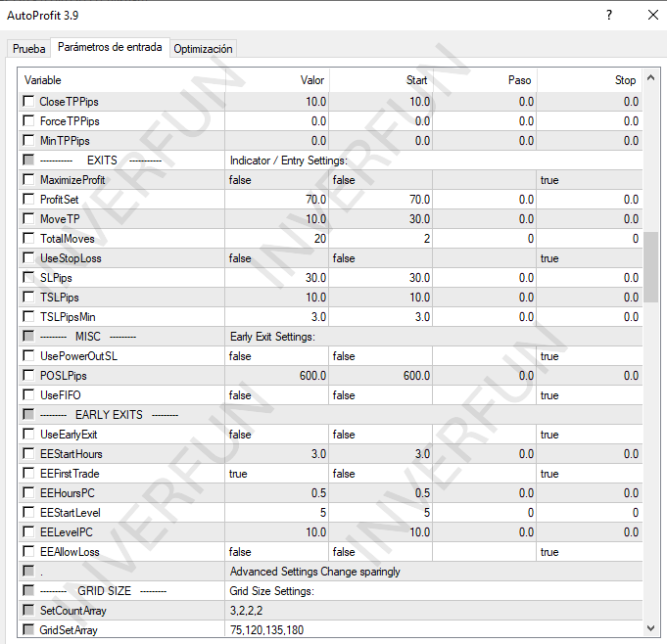Check the TSLPips checkbox

(28, 297)
